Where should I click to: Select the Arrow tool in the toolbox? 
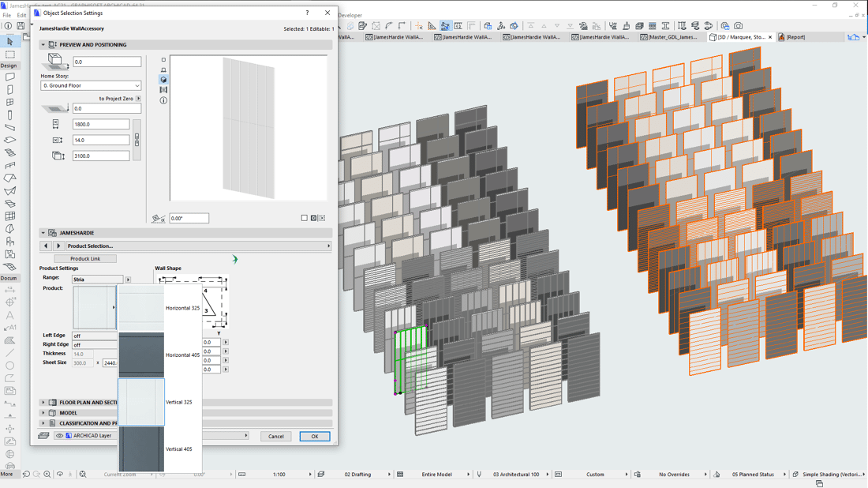[10, 42]
